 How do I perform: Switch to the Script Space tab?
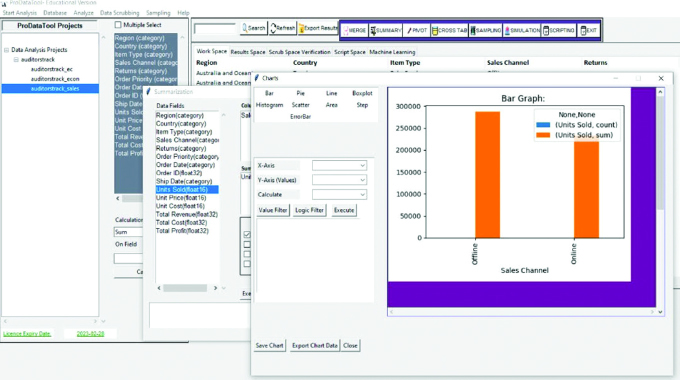[350, 52]
